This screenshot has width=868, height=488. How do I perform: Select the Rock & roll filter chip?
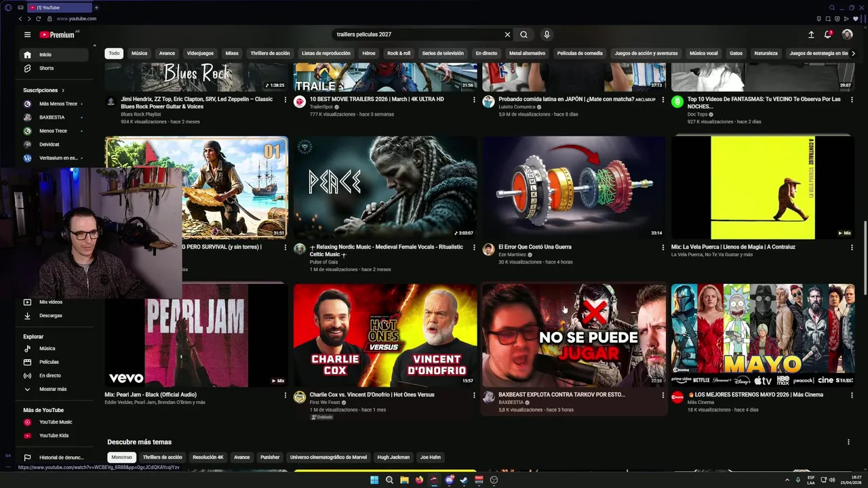pyautogui.click(x=399, y=53)
